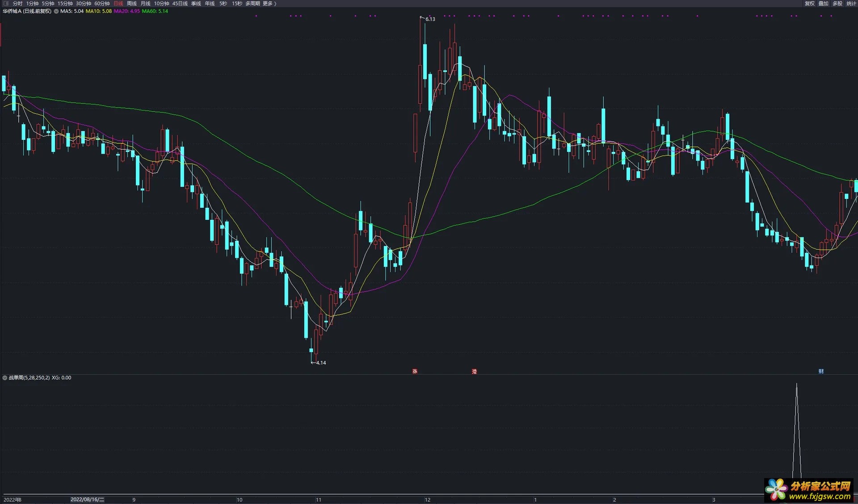858x504 pixels.
Task: Click the MA60: 5.14 label
Action: click(x=155, y=11)
